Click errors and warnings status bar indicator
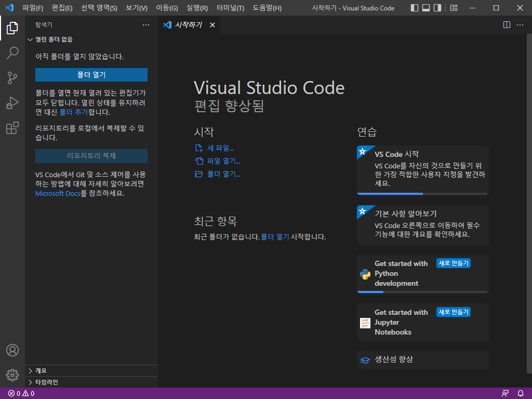This screenshot has width=532, height=399. tap(21, 394)
